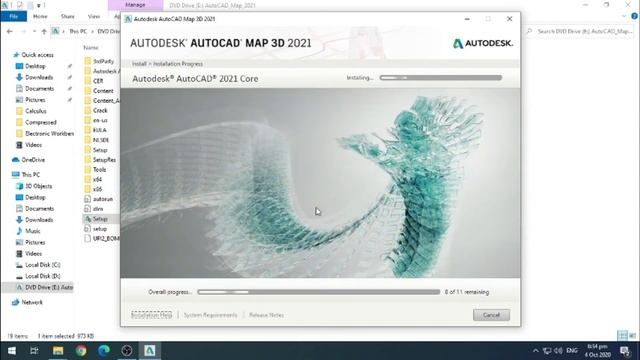Open the Release Notes link
The width and height of the screenshot is (640, 360).
click(x=267, y=315)
